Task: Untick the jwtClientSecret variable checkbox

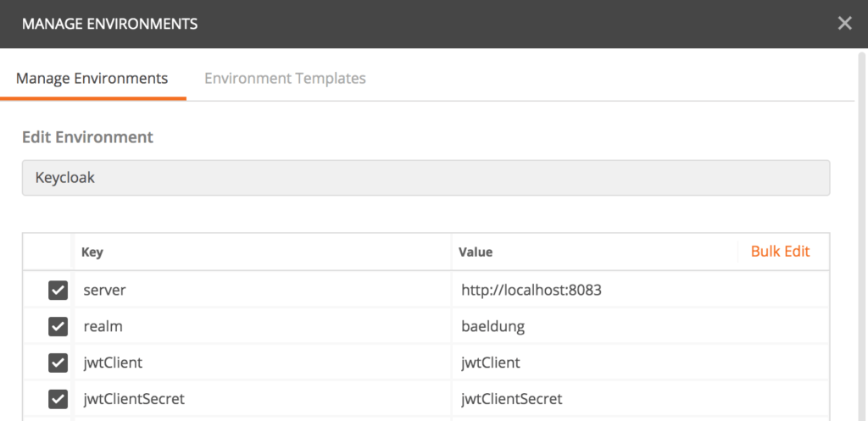Action: 58,399
